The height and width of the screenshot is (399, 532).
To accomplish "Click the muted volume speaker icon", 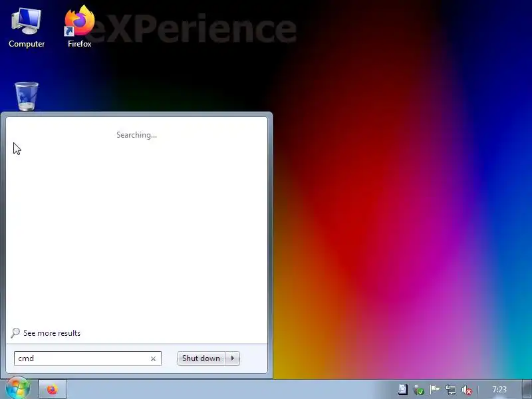I will pyautogui.click(x=467, y=390).
